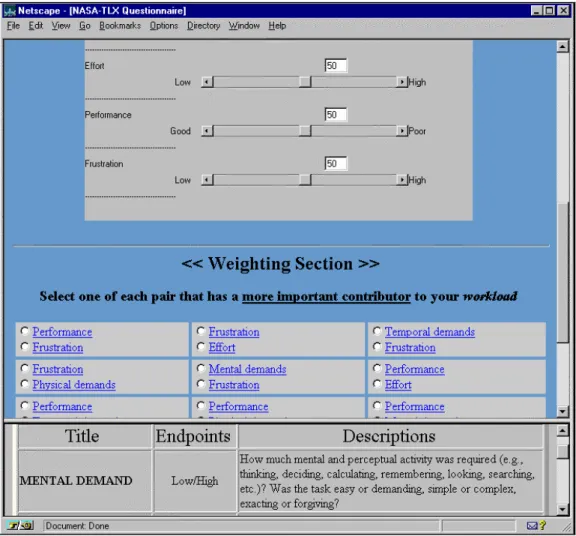Click the Effort slider's right arrow near High
Viewport: 576px width, 536px height.
tap(402, 82)
